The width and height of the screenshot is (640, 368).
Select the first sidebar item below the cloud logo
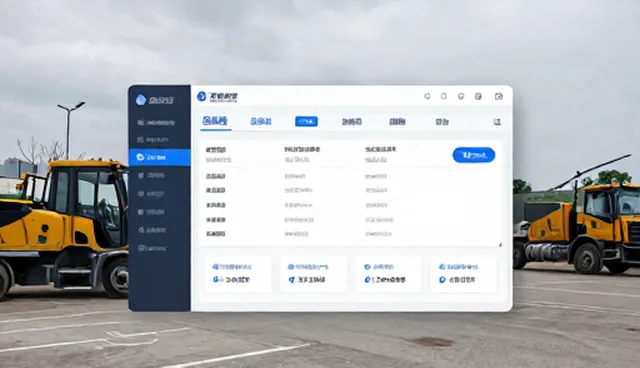tap(156, 122)
